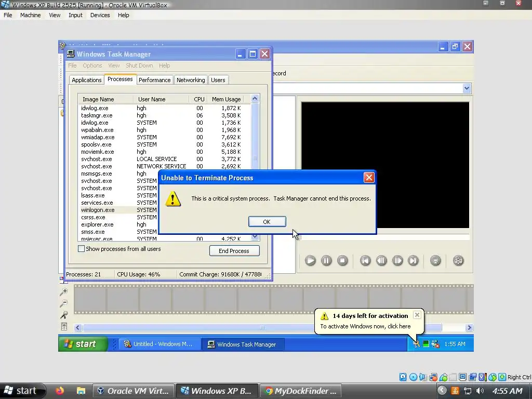Click the Full Screen preview icon

(435, 261)
